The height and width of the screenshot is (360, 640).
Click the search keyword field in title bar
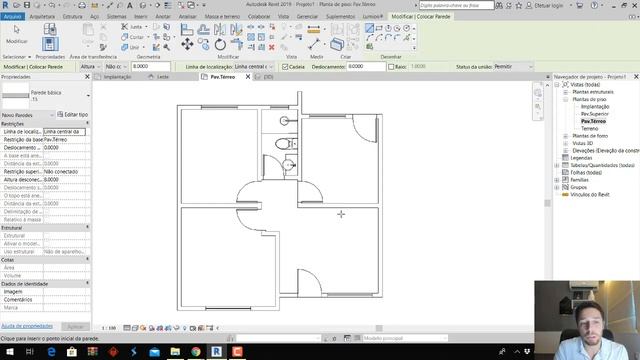click(456, 5)
